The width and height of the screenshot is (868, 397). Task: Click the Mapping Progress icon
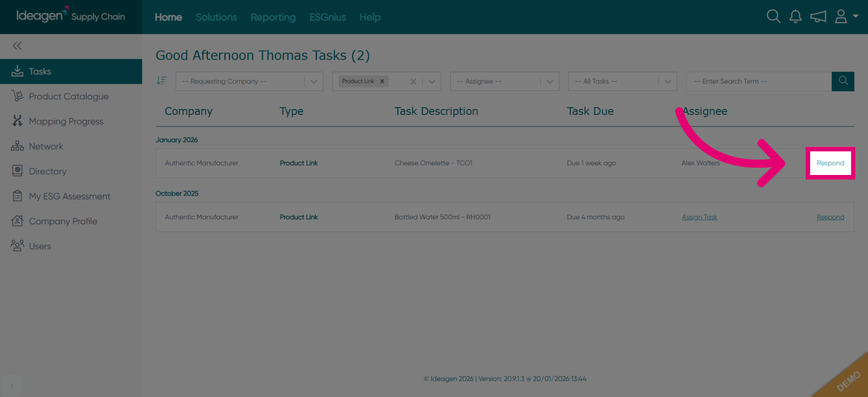tap(17, 121)
